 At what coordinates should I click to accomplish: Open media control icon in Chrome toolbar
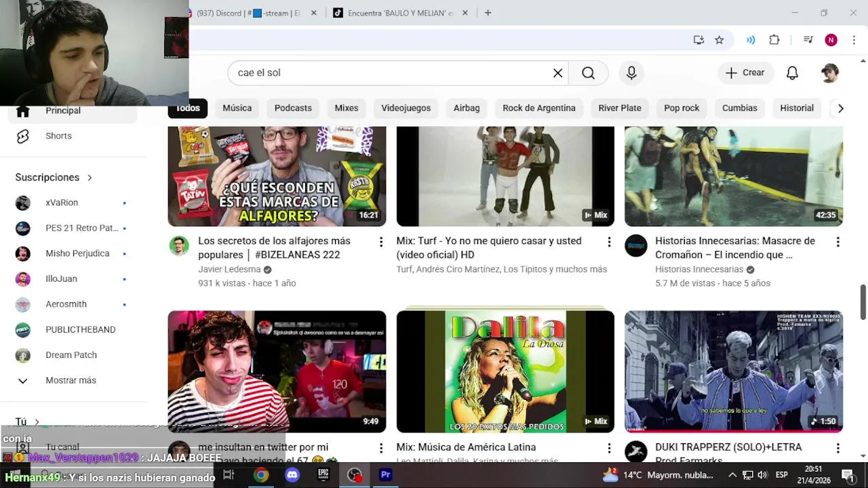(x=808, y=40)
